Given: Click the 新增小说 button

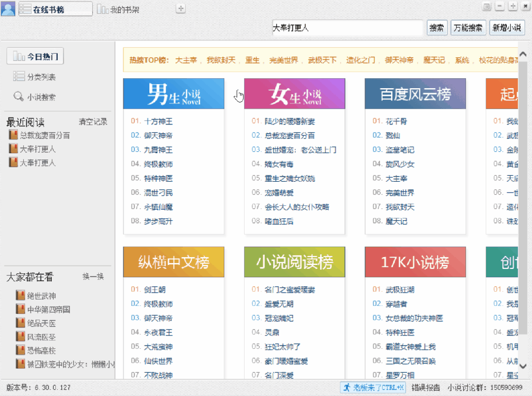Looking at the screenshot, I should point(507,28).
